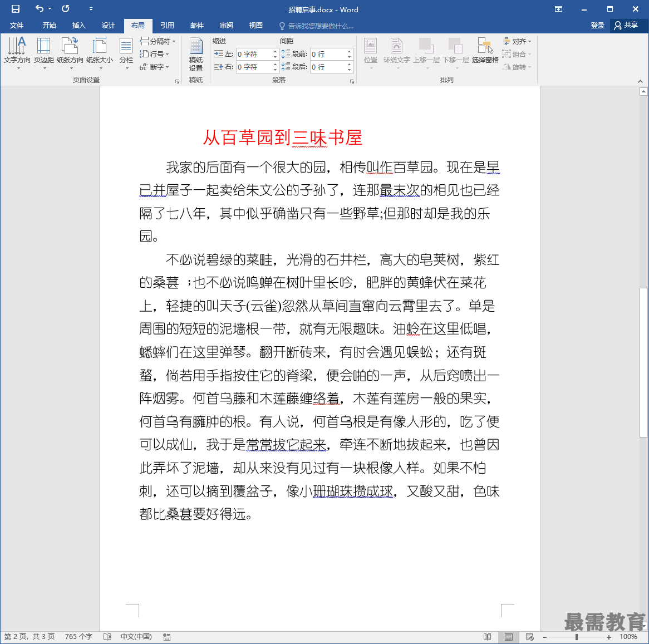
Task: Click the zoom out minus button
Action: 545,637
